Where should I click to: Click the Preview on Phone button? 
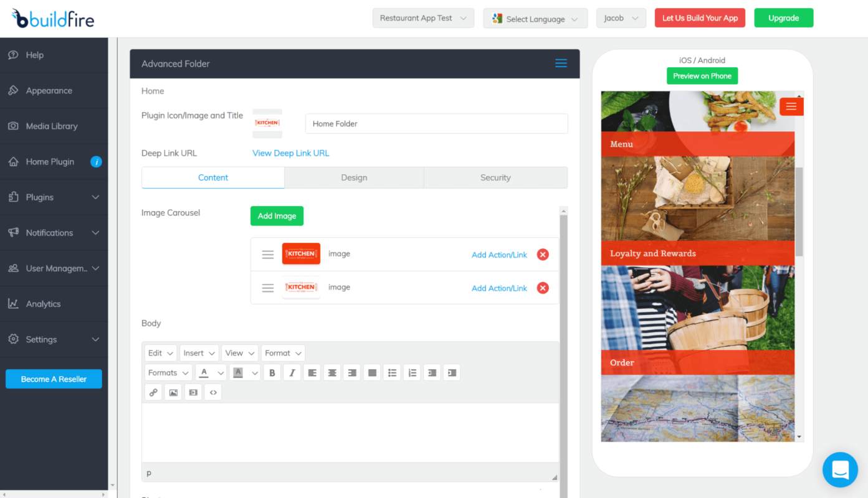click(702, 76)
